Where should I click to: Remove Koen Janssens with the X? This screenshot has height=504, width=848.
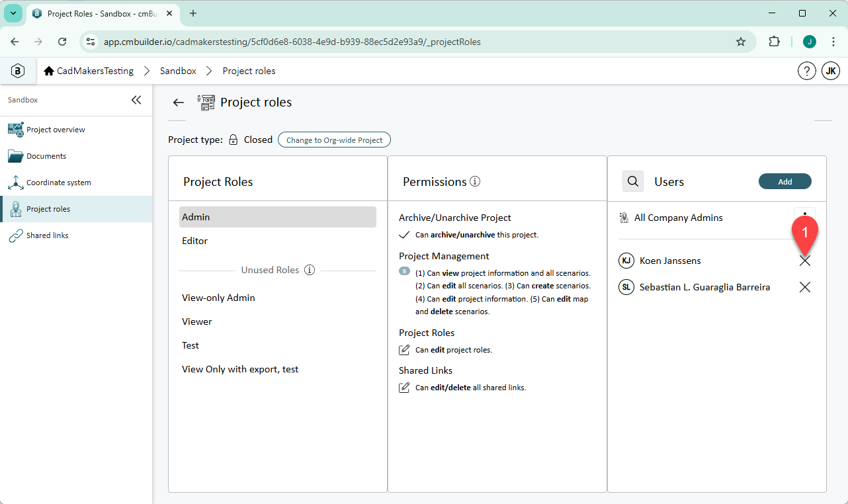pos(805,261)
